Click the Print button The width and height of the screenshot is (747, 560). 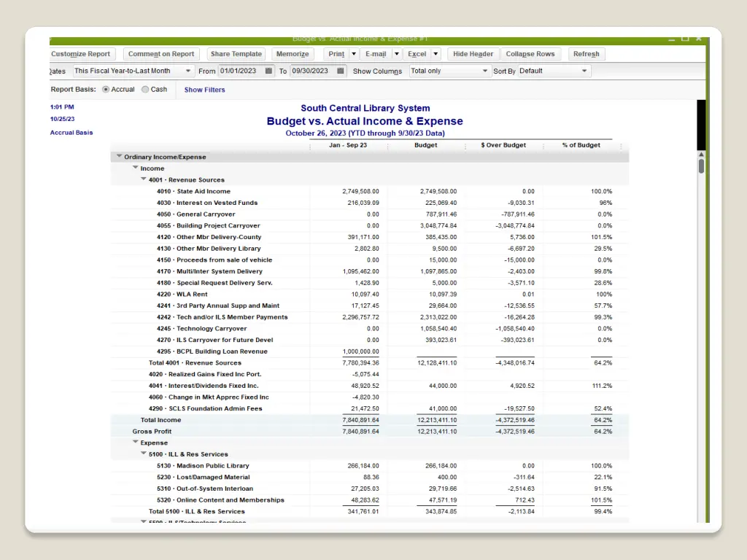click(336, 54)
